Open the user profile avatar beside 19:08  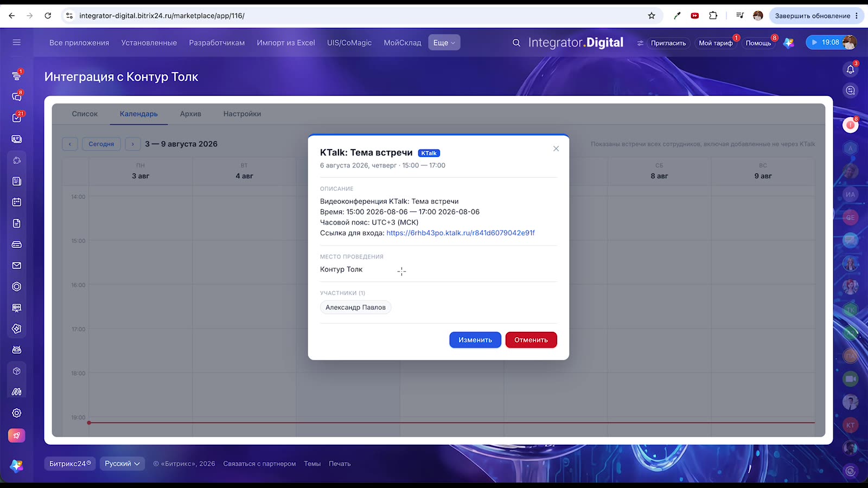coord(850,42)
